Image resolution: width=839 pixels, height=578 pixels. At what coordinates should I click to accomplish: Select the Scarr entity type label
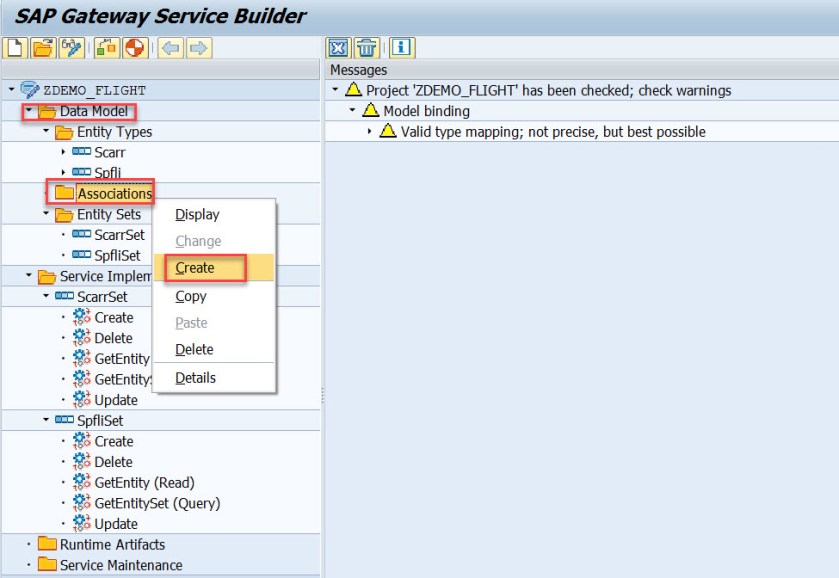(110, 153)
